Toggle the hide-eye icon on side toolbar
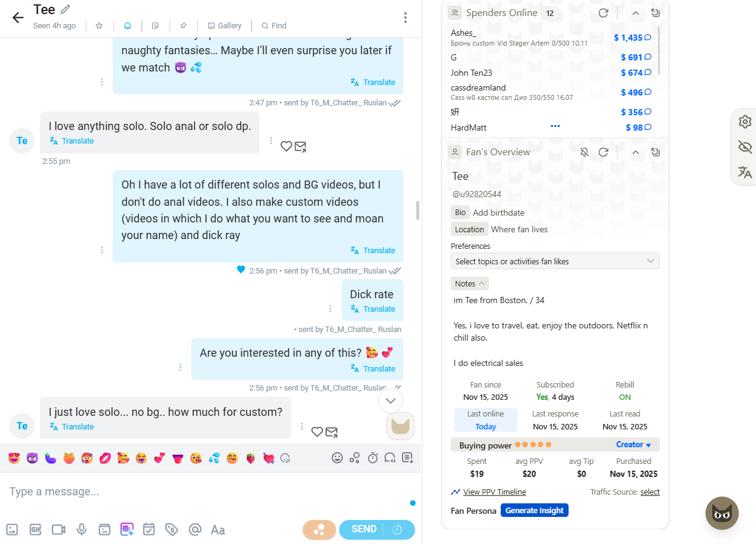 [745, 147]
